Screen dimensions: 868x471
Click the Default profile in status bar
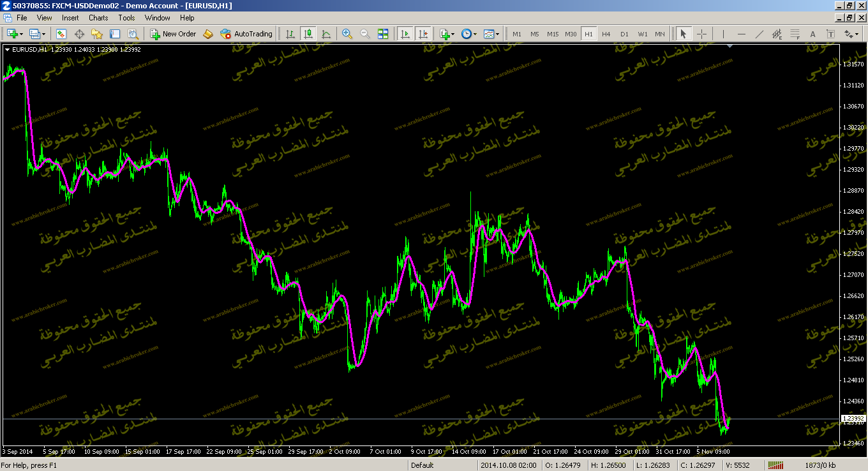tap(423, 465)
